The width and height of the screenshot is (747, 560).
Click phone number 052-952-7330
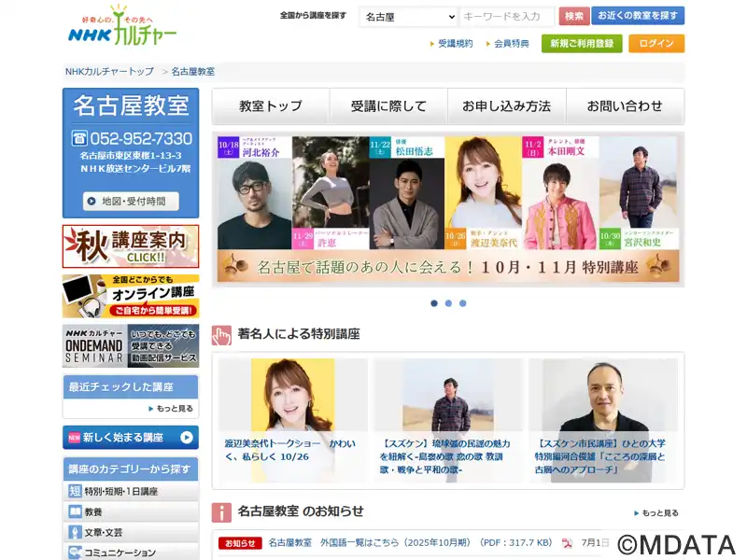pos(141,138)
